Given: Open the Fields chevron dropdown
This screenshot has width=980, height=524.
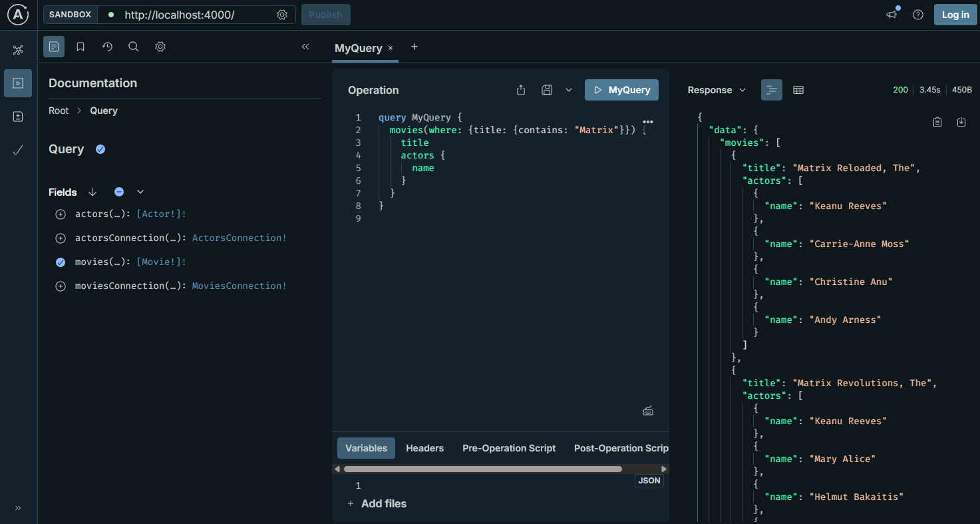Looking at the screenshot, I should coord(140,192).
